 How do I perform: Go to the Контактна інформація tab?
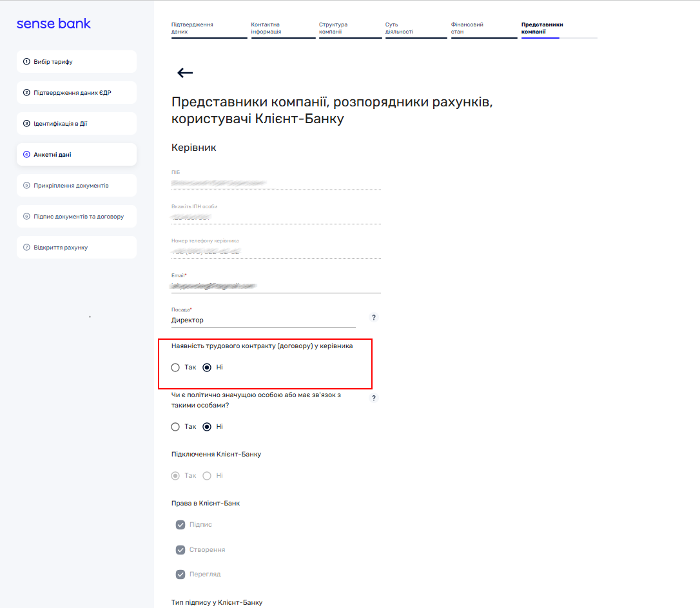[x=283, y=28]
